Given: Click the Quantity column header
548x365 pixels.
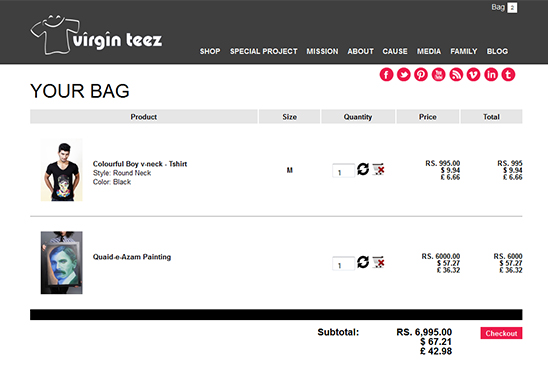Looking at the screenshot, I should [358, 117].
